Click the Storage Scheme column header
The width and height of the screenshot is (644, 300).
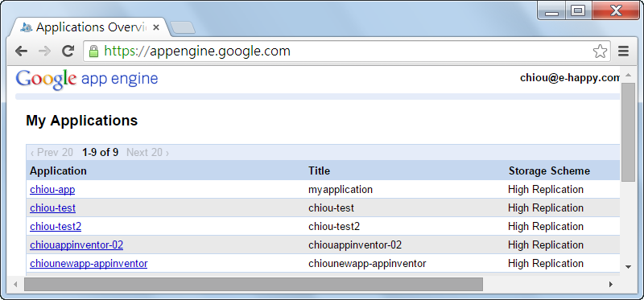(x=549, y=171)
